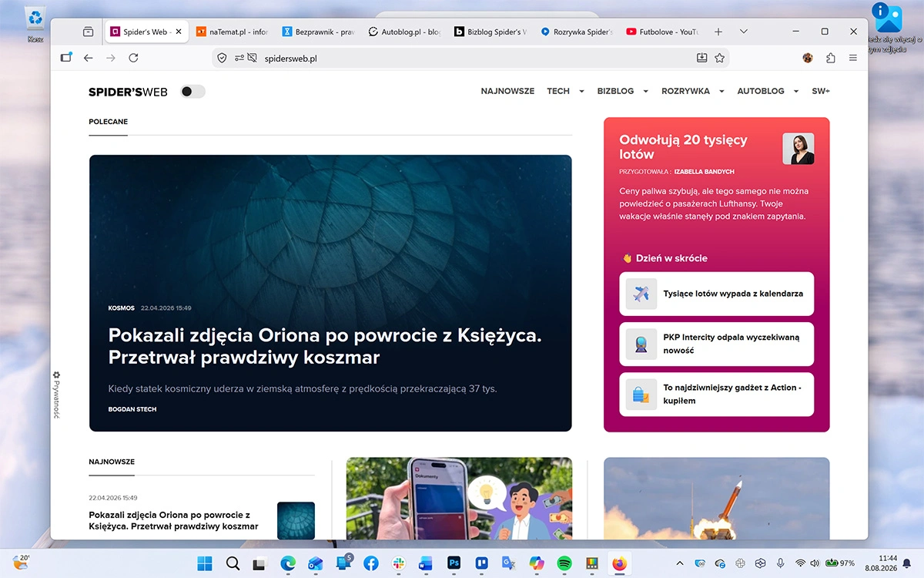Open the SW+ navigation link

(x=821, y=91)
